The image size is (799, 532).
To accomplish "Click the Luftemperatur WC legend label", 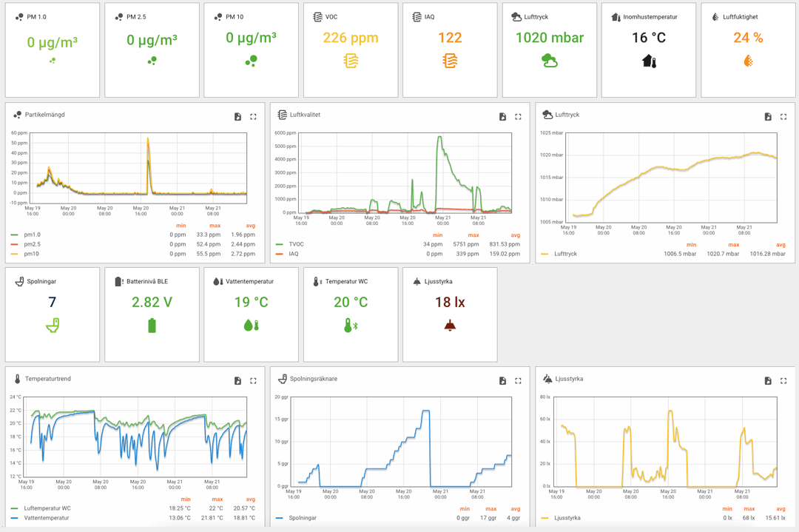I will pyautogui.click(x=47, y=508).
